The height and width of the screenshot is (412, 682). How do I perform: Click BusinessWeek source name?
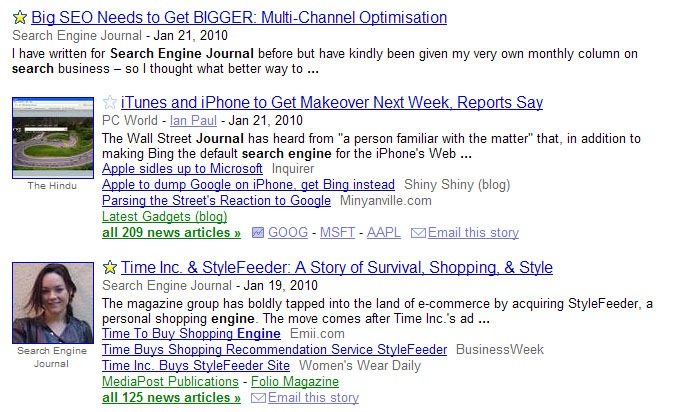(500, 349)
